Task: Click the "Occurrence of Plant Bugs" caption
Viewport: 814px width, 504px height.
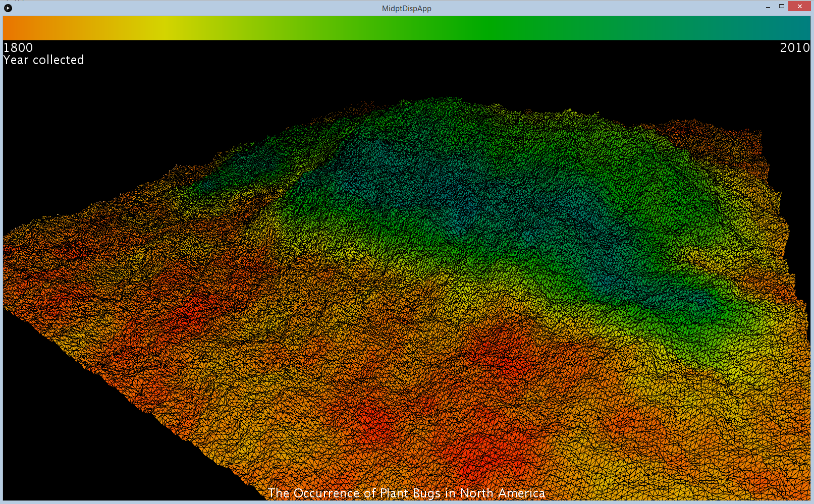Action: coord(366,493)
